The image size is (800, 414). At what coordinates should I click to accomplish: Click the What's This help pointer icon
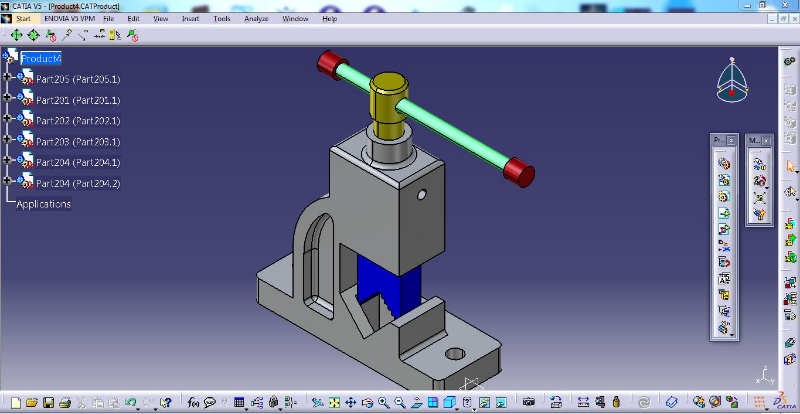coord(166,402)
